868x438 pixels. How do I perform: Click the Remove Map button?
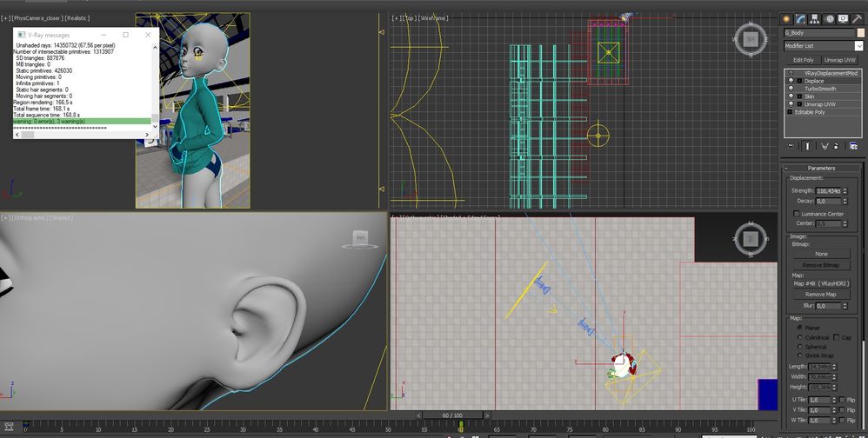click(822, 295)
